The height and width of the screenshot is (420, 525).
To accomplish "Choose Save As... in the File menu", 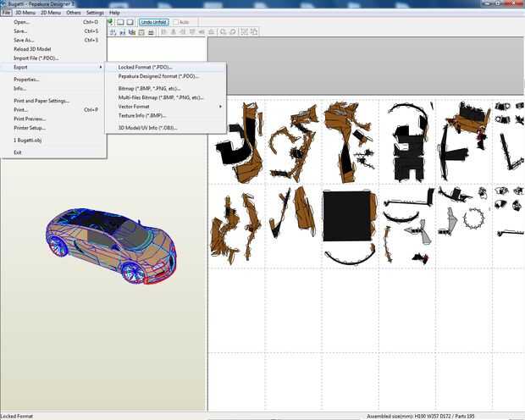I will point(53,40).
